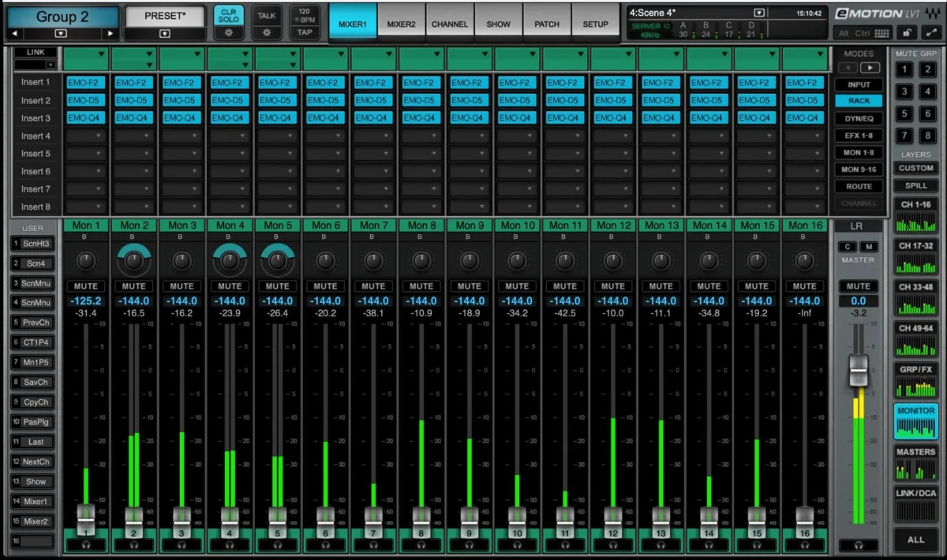Click the SPILL layer button

click(915, 186)
